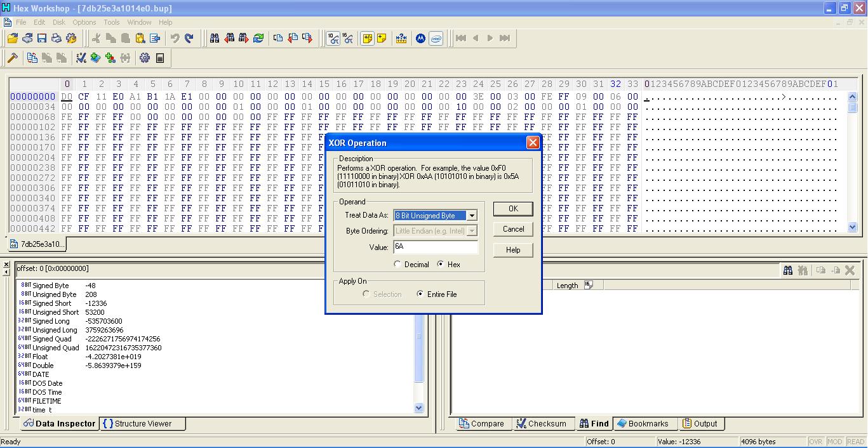This screenshot has width=868, height=448.
Task: Click the Motorola byte order icon
Action: tap(420, 38)
